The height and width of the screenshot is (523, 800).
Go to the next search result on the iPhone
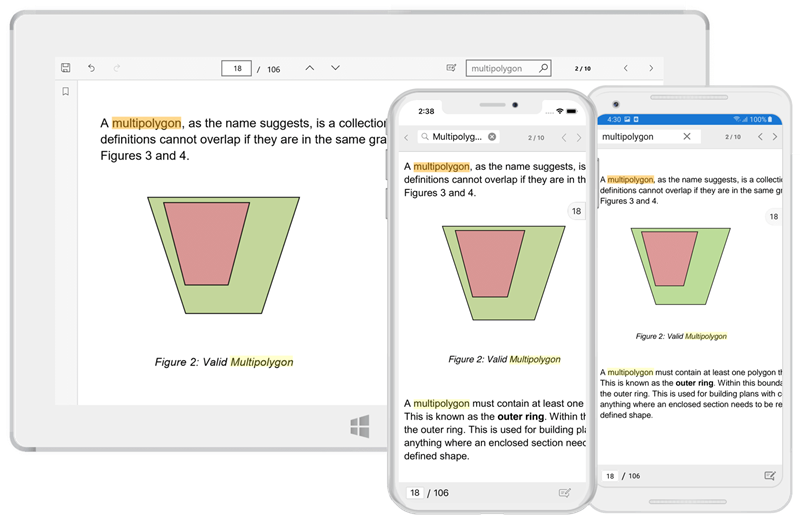(x=580, y=137)
